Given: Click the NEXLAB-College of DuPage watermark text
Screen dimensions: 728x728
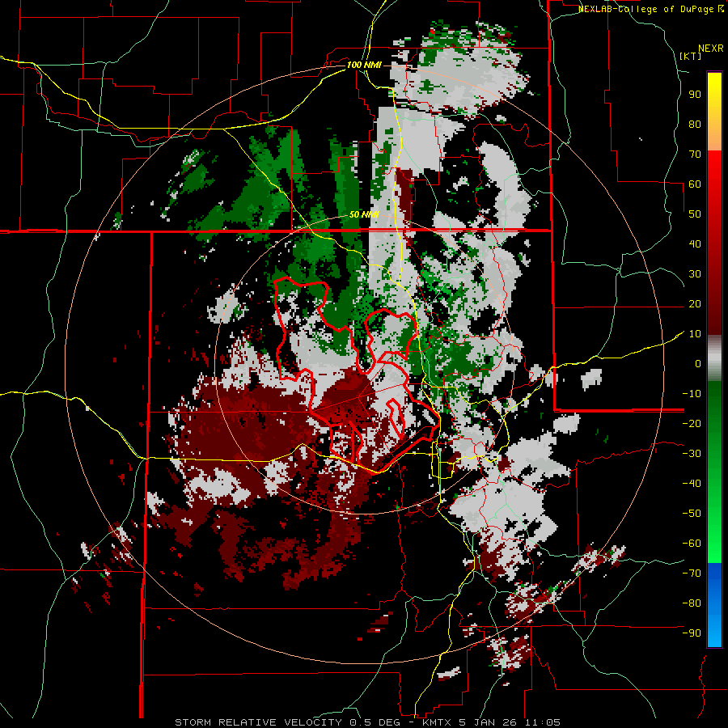Looking at the screenshot, I should click(x=651, y=9).
